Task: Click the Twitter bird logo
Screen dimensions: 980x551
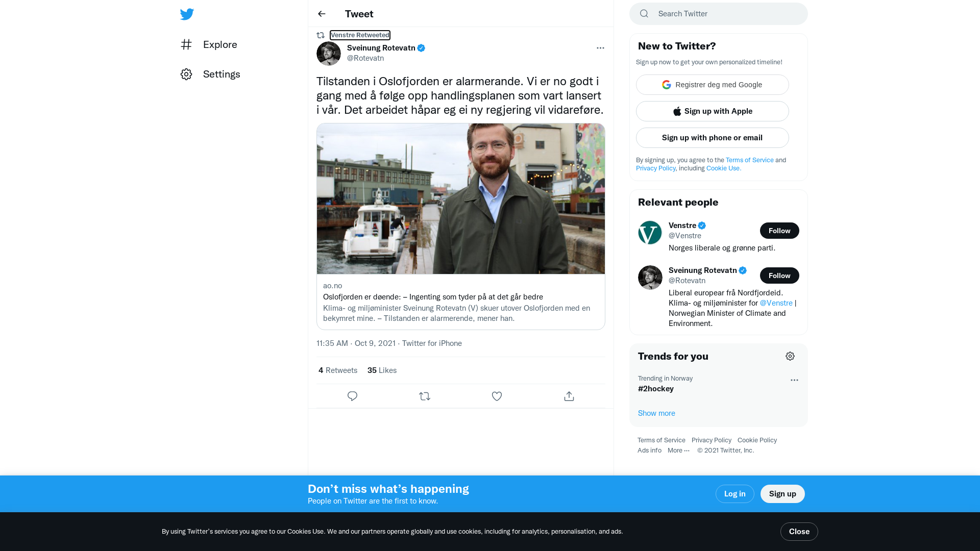Action: [187, 14]
